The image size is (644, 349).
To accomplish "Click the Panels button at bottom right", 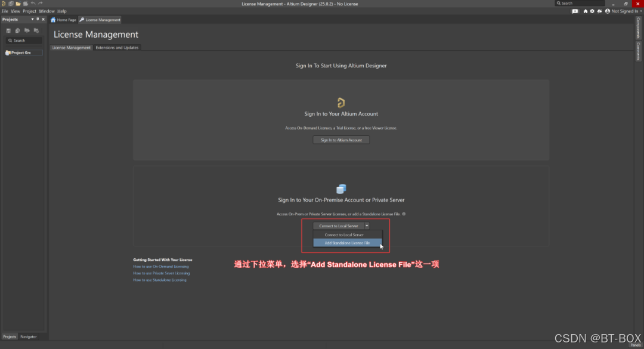I will click(636, 345).
